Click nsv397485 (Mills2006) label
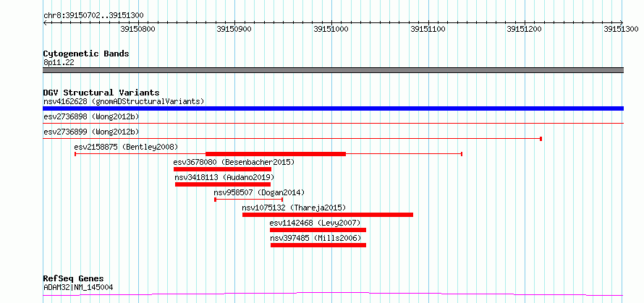The height and width of the screenshot is (303, 644). tap(315, 238)
